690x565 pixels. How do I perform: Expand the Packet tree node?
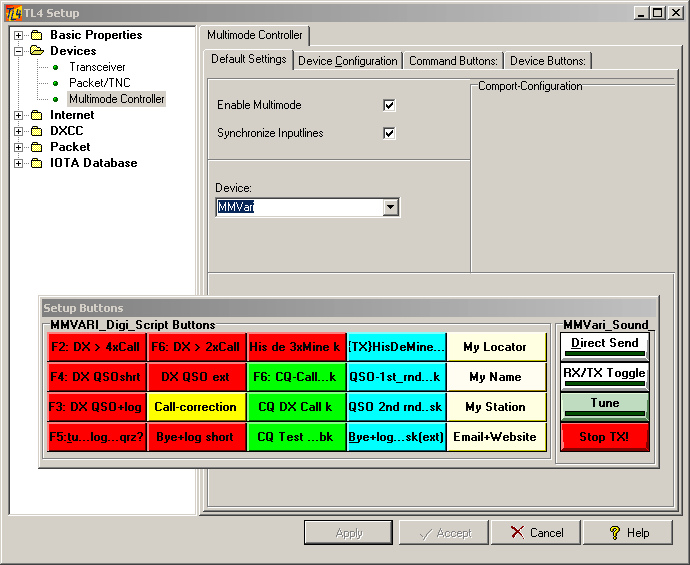pyautogui.click(x=18, y=147)
